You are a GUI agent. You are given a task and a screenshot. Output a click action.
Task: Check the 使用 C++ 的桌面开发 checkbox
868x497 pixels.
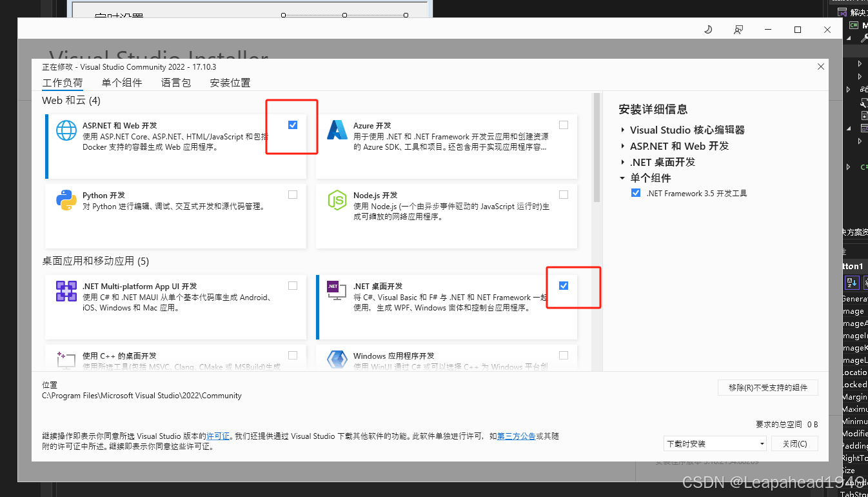[x=293, y=355]
